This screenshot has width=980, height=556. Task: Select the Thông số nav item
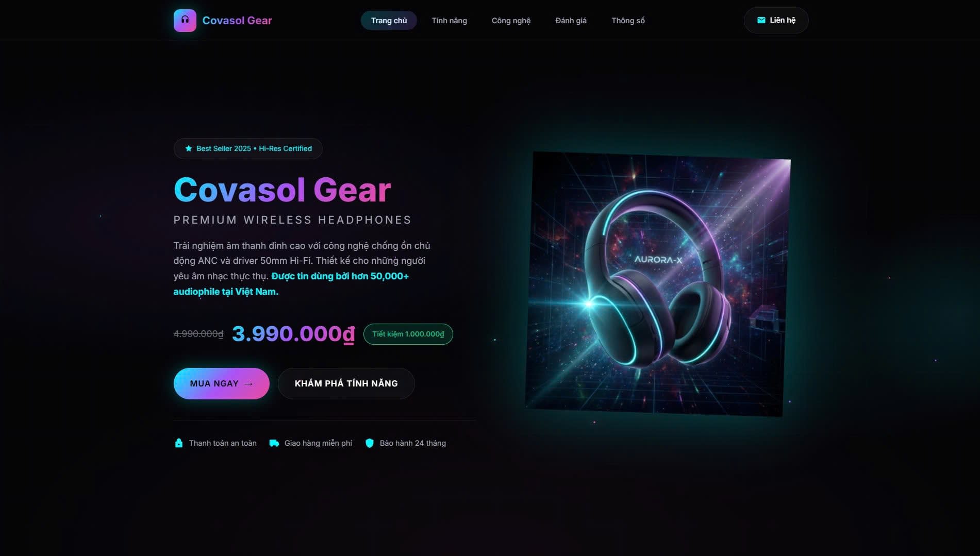click(628, 21)
